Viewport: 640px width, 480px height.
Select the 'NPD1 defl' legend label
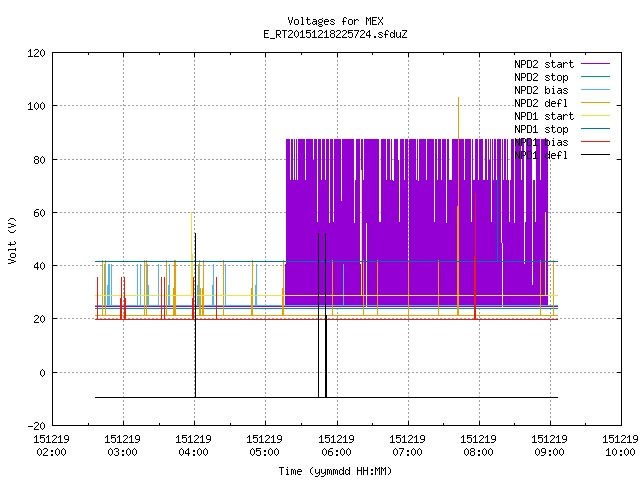[541, 156]
